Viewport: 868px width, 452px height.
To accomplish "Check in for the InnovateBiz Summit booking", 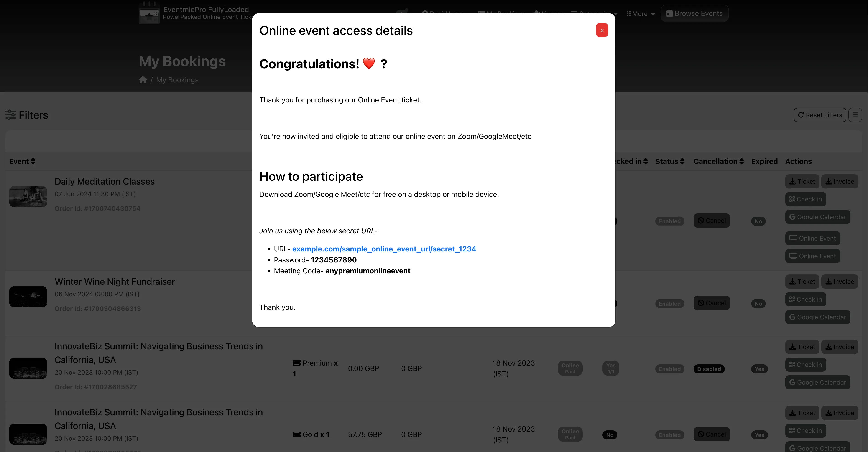I will click(805, 364).
